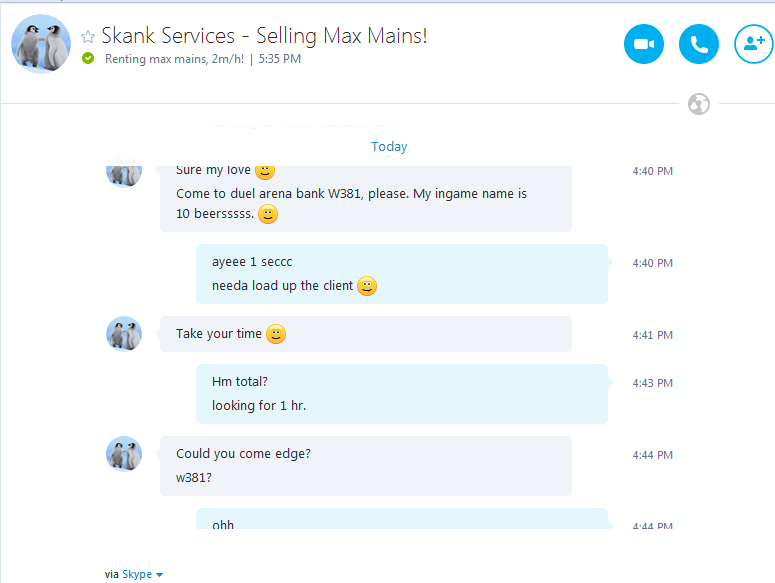Screen dimensions: 775x583
Task: Select the 'Hm total?' message bubble
Action: (400, 393)
